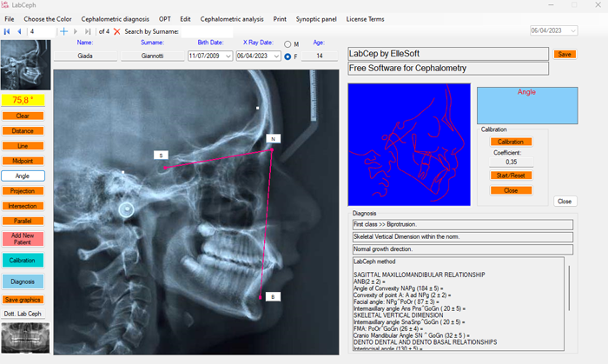This screenshot has height=364, width=608.
Task: Open the toolbar date picker dropdown
Action: (573, 30)
